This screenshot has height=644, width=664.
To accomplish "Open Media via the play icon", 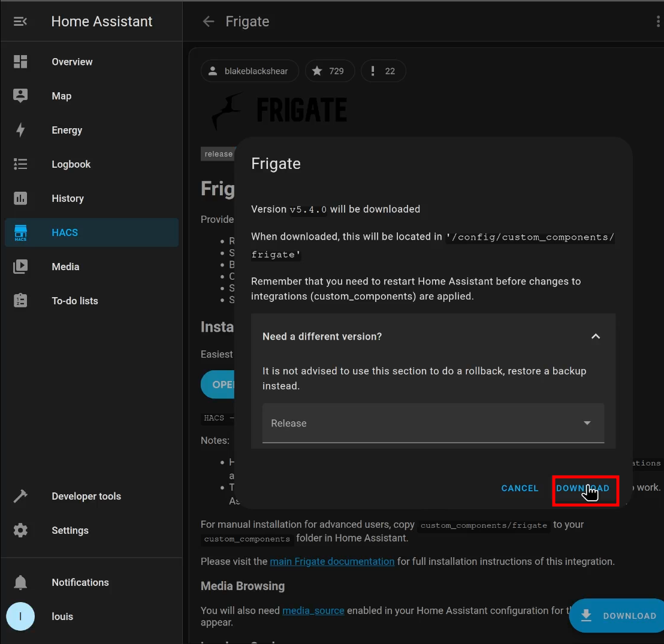I will click(x=20, y=267).
